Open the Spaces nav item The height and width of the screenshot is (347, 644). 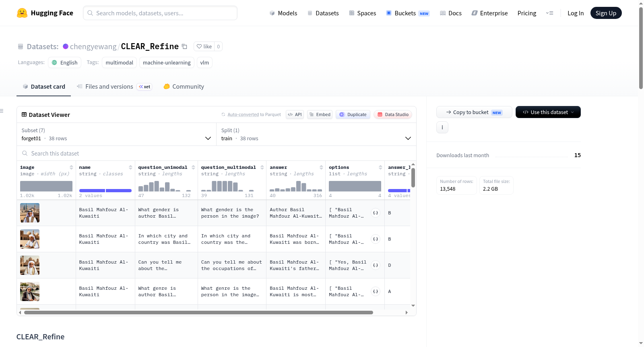tap(362, 13)
